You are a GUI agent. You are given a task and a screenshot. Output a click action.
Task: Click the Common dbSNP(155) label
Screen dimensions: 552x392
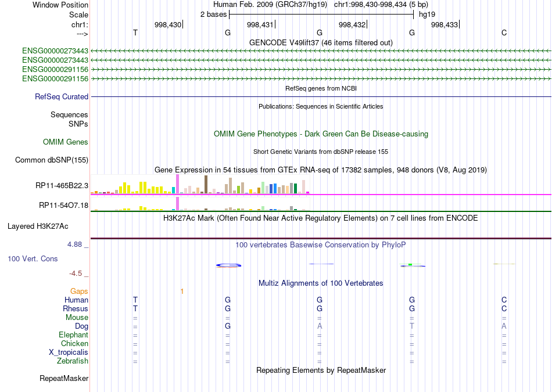(51, 160)
